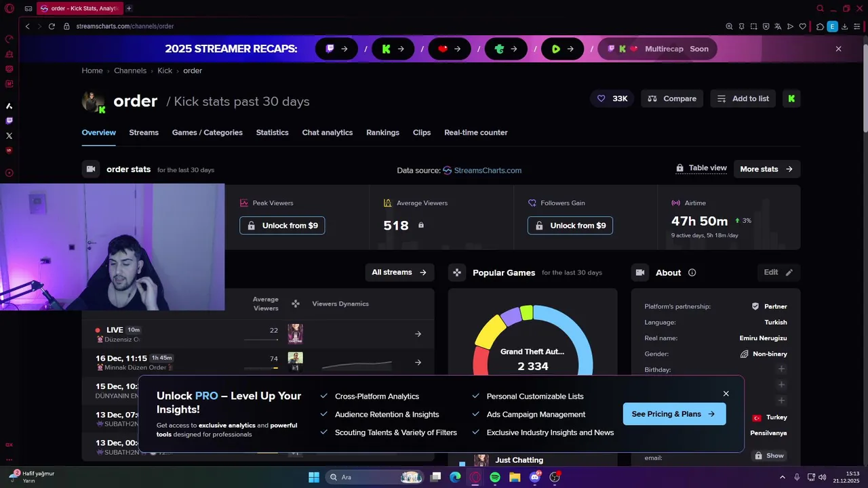The width and height of the screenshot is (868, 488).
Task: Click Edit in the About panel
Action: tap(778, 272)
